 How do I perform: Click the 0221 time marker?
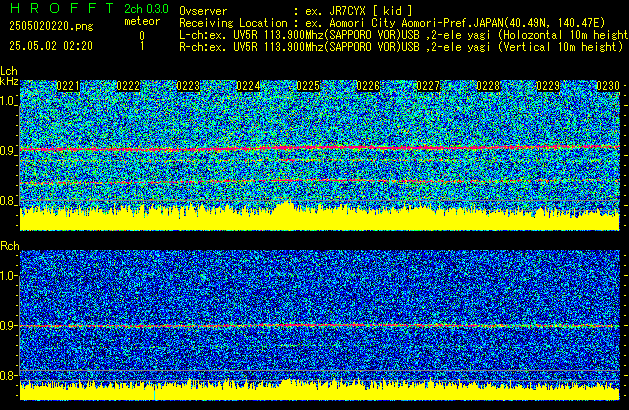tap(68, 86)
